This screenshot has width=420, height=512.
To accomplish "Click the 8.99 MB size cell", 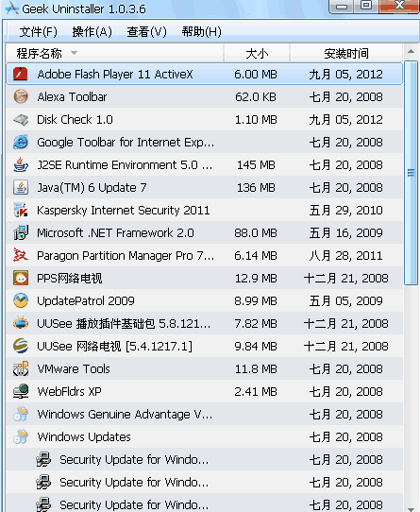I will [256, 300].
